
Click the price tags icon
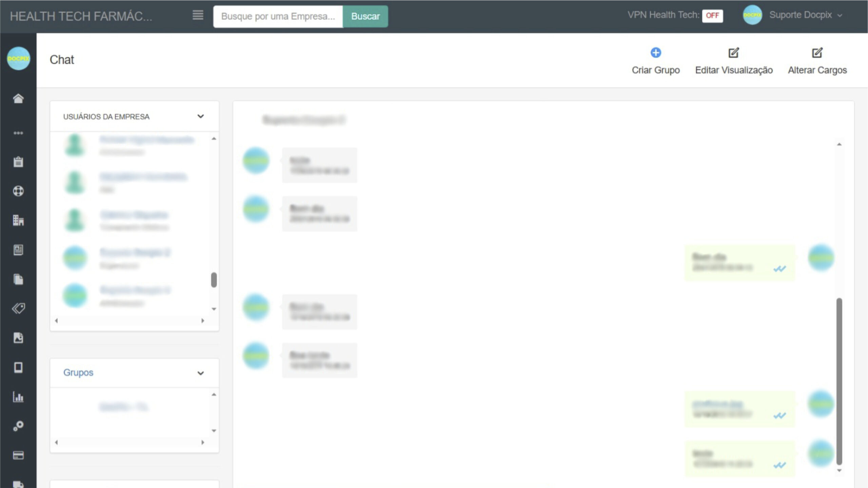click(x=18, y=308)
